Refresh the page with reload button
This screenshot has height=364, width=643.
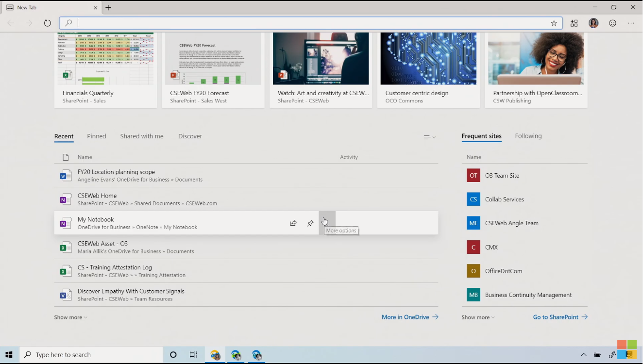click(47, 23)
